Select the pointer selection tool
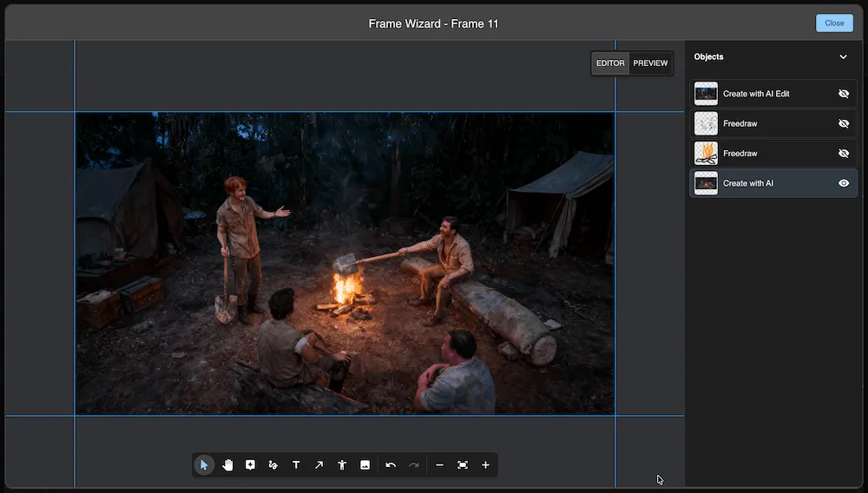 point(204,464)
